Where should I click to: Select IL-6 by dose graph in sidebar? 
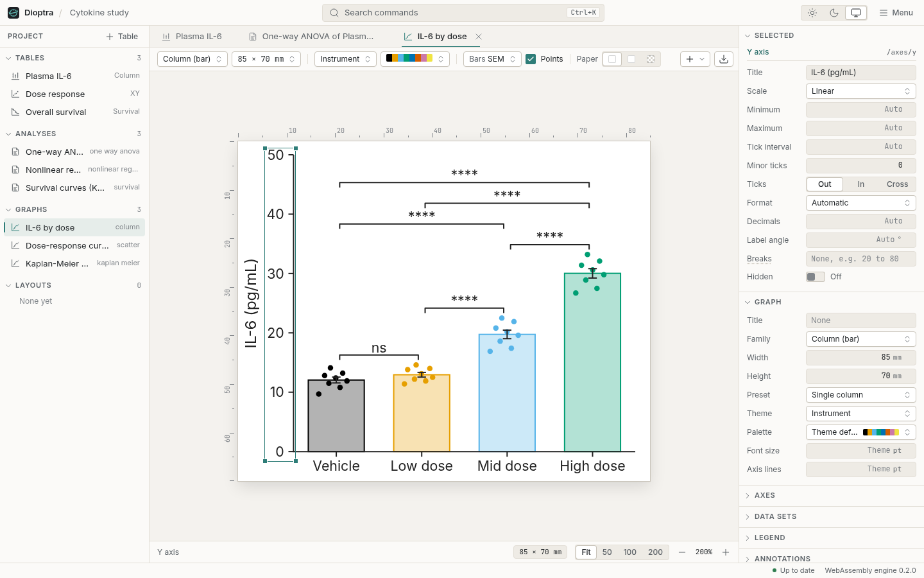[x=74, y=227]
